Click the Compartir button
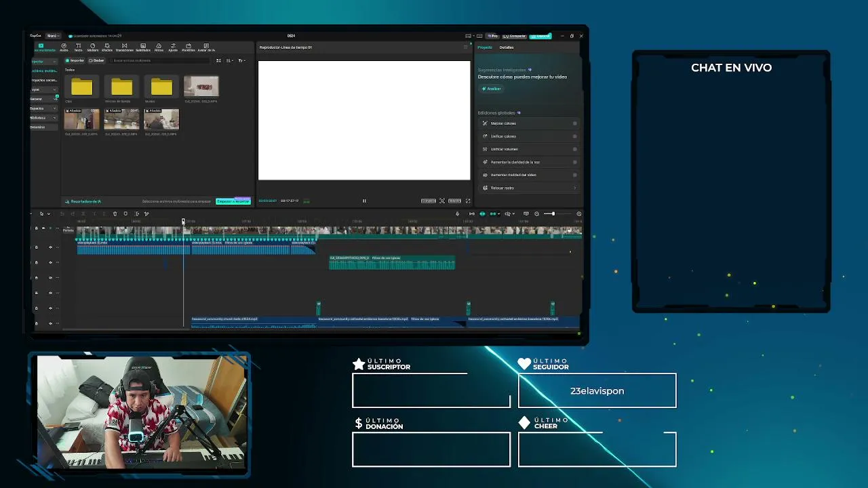This screenshot has height=488, width=868. click(515, 36)
